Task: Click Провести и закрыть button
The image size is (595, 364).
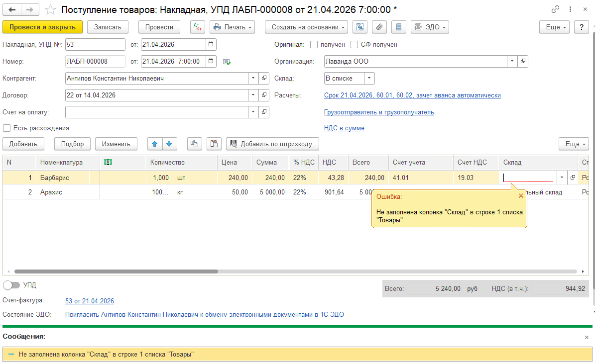Action: pos(42,27)
